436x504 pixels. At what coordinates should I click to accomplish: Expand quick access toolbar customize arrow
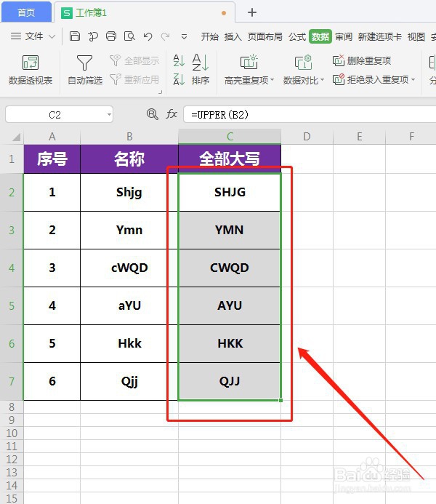coord(184,37)
